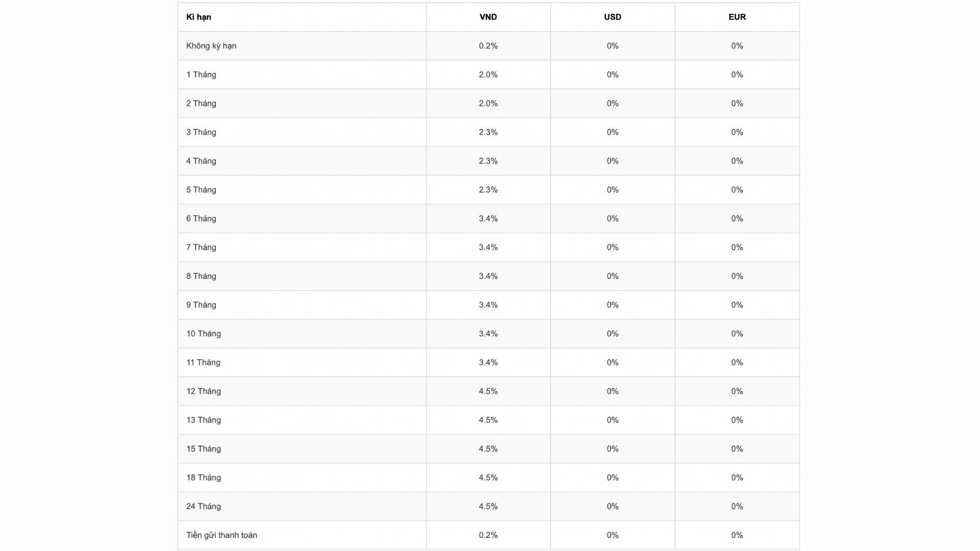Click USD rate for 2 Tháng
The image size is (980, 551).
click(612, 104)
